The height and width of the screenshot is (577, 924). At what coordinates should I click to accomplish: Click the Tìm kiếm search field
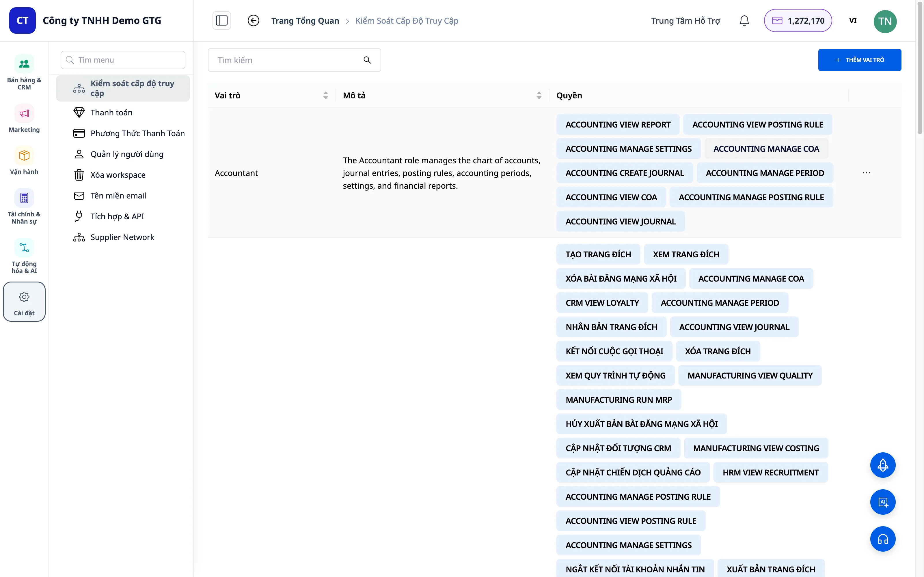point(294,60)
